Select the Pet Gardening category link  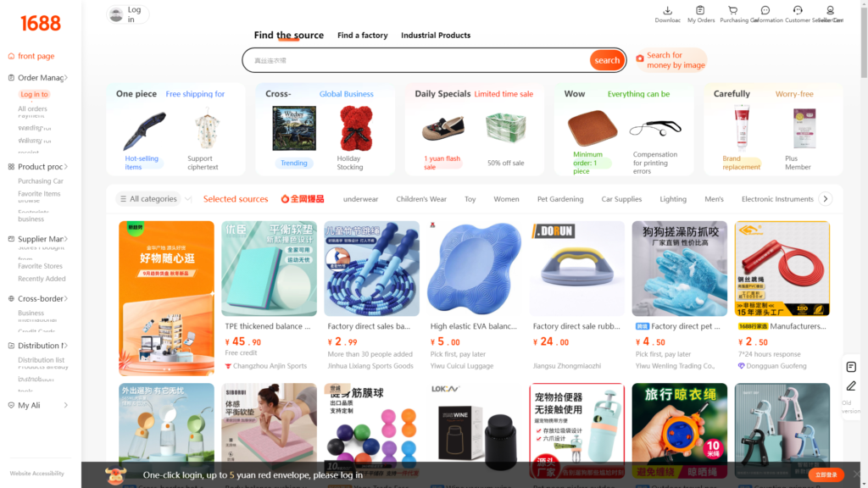click(560, 199)
